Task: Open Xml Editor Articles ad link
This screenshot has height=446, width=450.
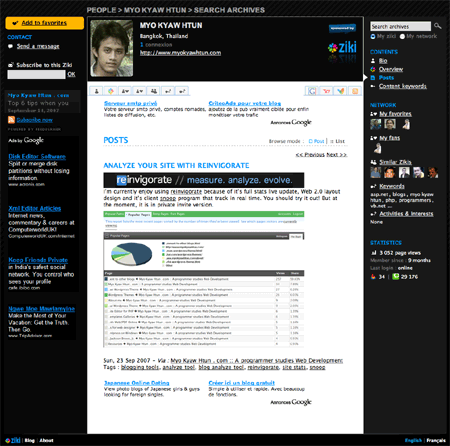Action: pos(35,208)
